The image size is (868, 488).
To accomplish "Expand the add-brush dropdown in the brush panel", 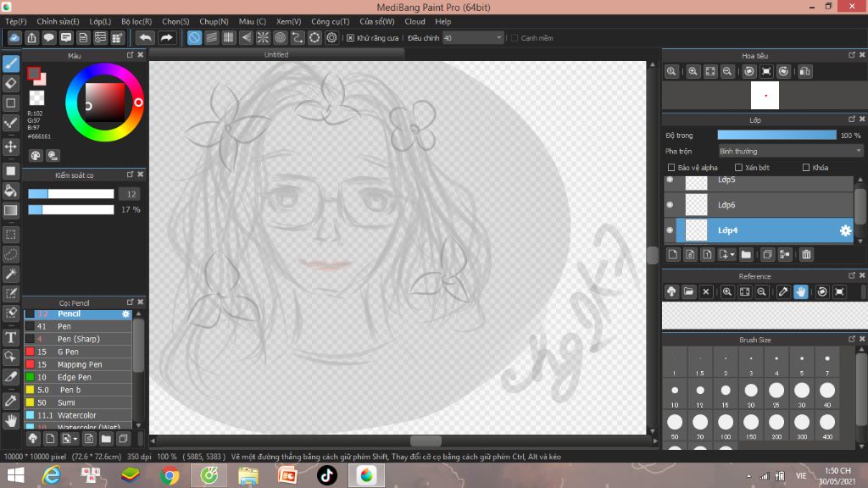I will tap(75, 440).
